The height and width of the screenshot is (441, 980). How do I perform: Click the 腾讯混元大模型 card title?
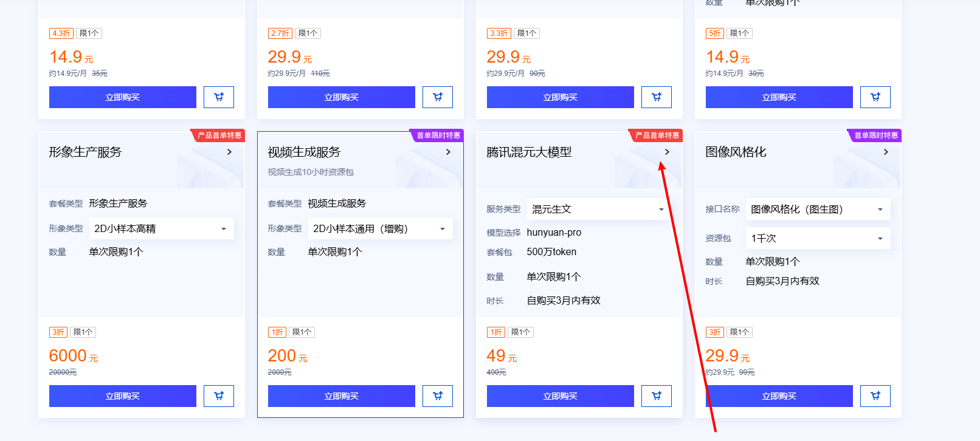[x=530, y=152]
